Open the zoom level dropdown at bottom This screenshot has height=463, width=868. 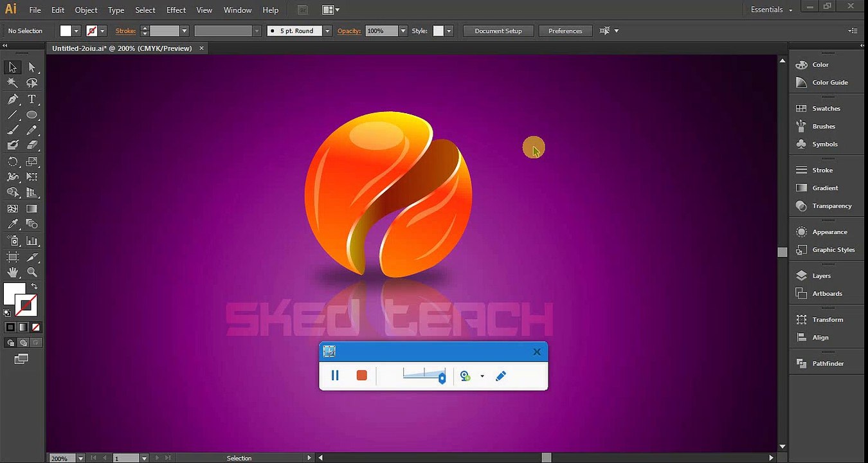[80, 458]
